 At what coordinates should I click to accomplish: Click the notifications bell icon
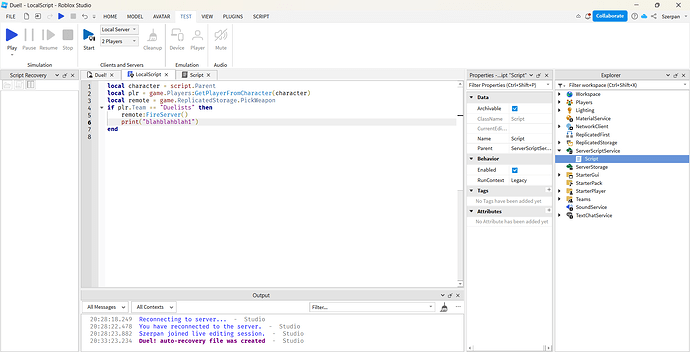(x=588, y=16)
